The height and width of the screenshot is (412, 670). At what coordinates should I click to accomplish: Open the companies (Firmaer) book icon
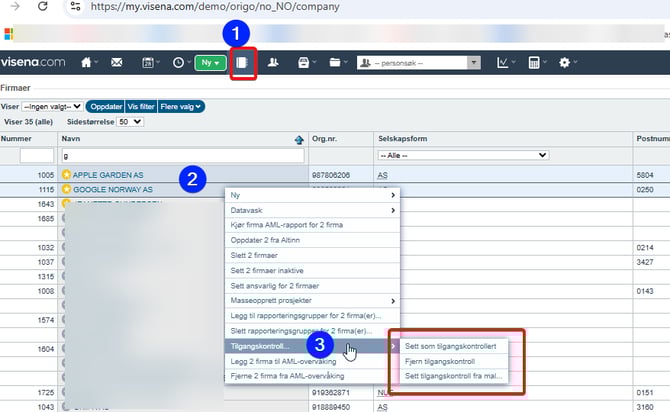(x=241, y=62)
